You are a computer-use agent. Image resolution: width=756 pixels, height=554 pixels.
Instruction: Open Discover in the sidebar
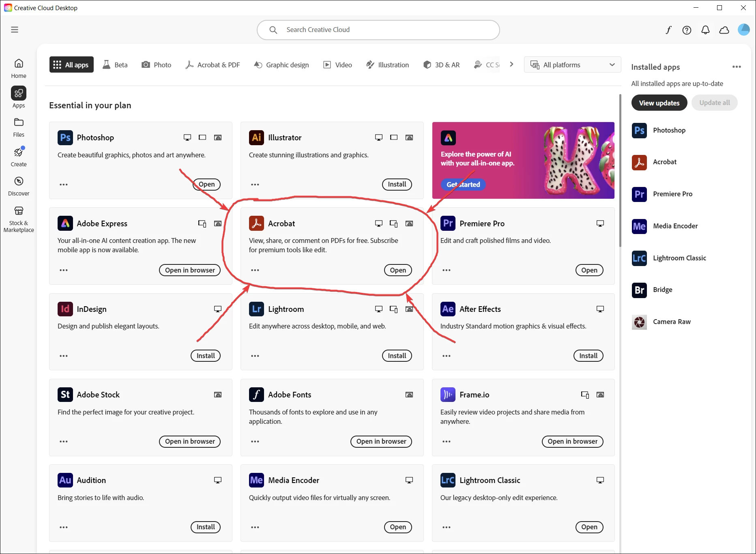coord(19,186)
